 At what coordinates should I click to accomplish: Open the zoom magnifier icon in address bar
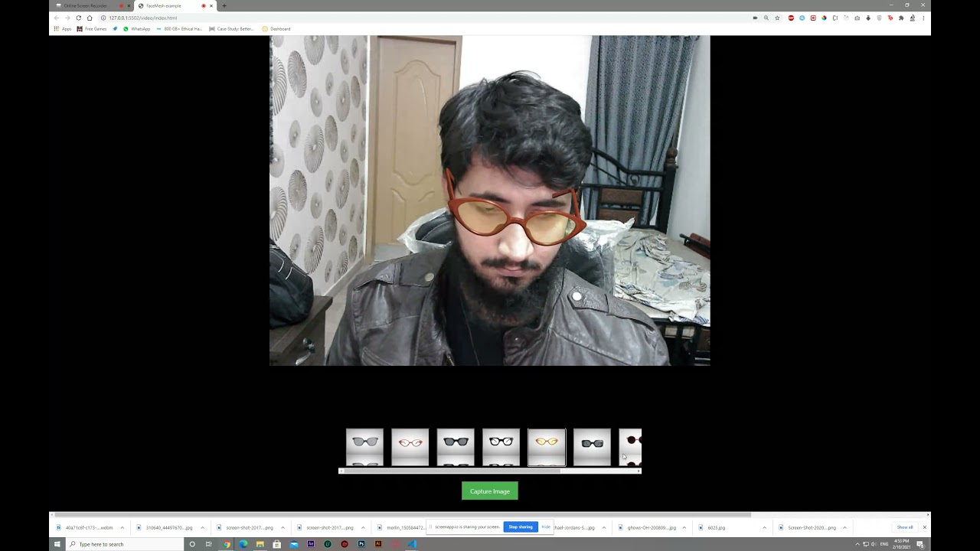(766, 18)
